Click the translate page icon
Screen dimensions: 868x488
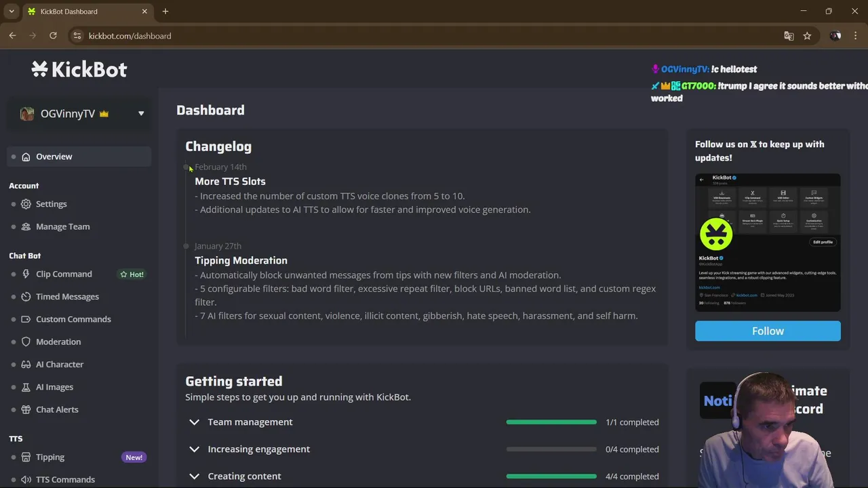tap(789, 36)
